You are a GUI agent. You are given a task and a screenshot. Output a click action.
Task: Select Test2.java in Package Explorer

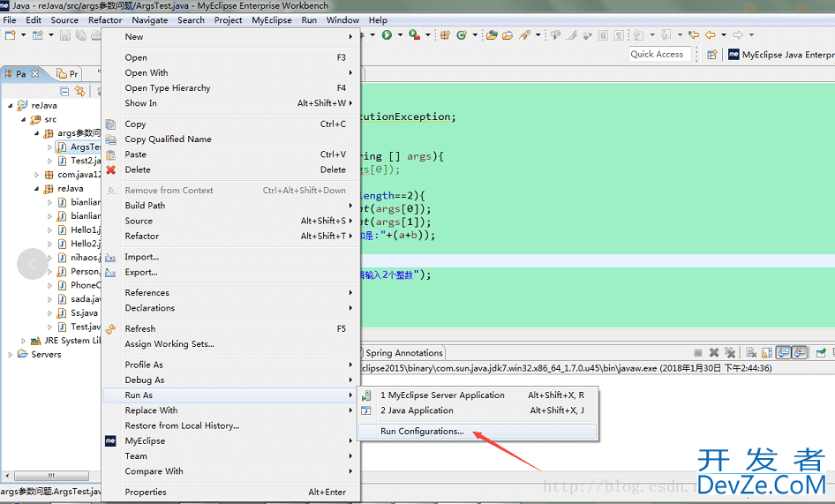point(79,161)
